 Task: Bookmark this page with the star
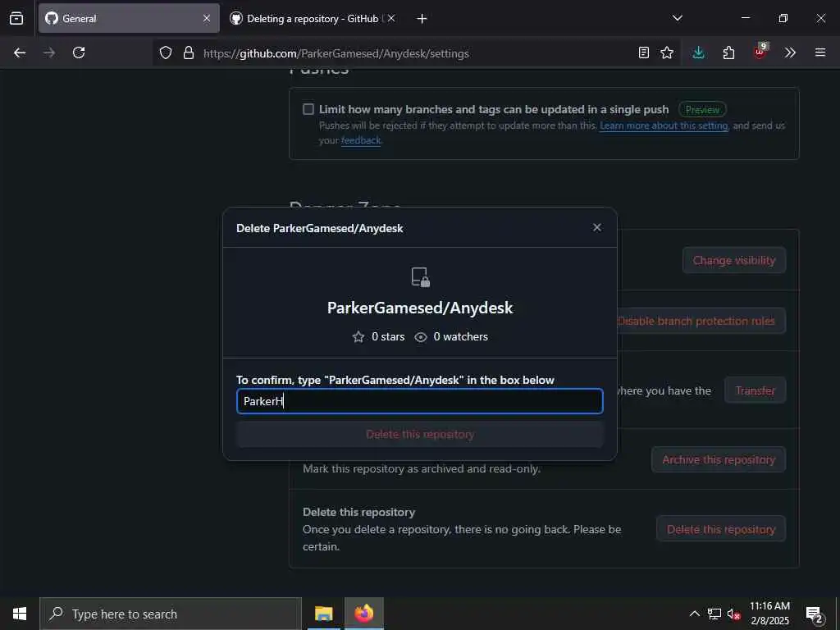(x=667, y=52)
